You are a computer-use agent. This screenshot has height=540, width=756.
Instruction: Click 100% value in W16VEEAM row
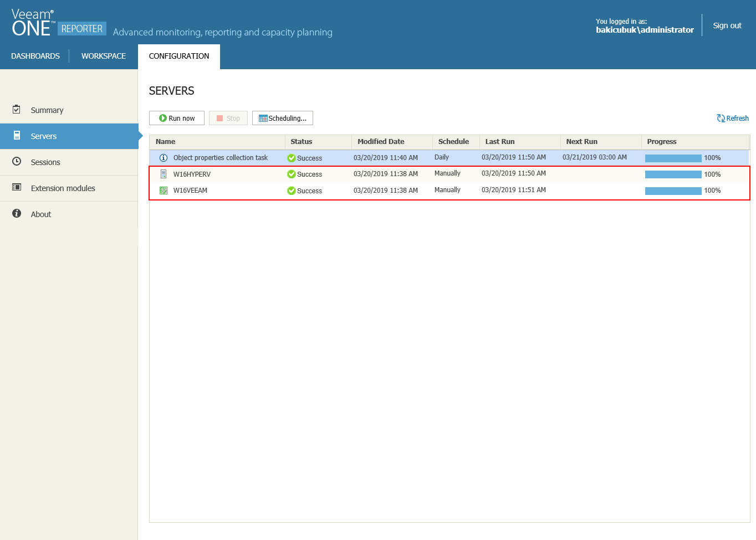(712, 191)
